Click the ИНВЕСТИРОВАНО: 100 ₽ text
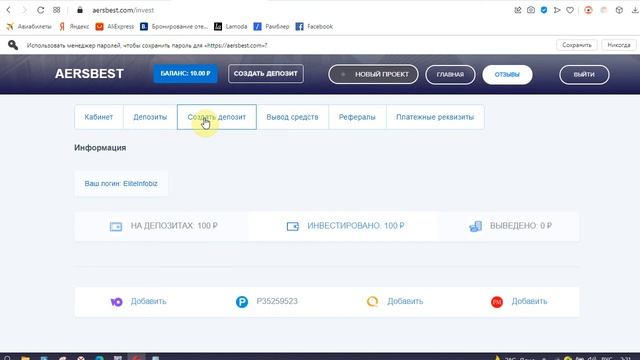Viewport: 640px width, 360px height. coord(356,226)
